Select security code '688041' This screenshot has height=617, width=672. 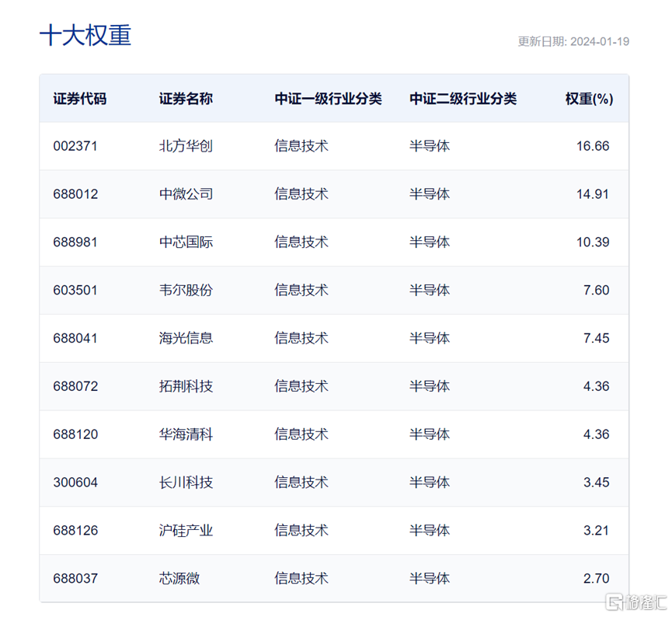[75, 338]
